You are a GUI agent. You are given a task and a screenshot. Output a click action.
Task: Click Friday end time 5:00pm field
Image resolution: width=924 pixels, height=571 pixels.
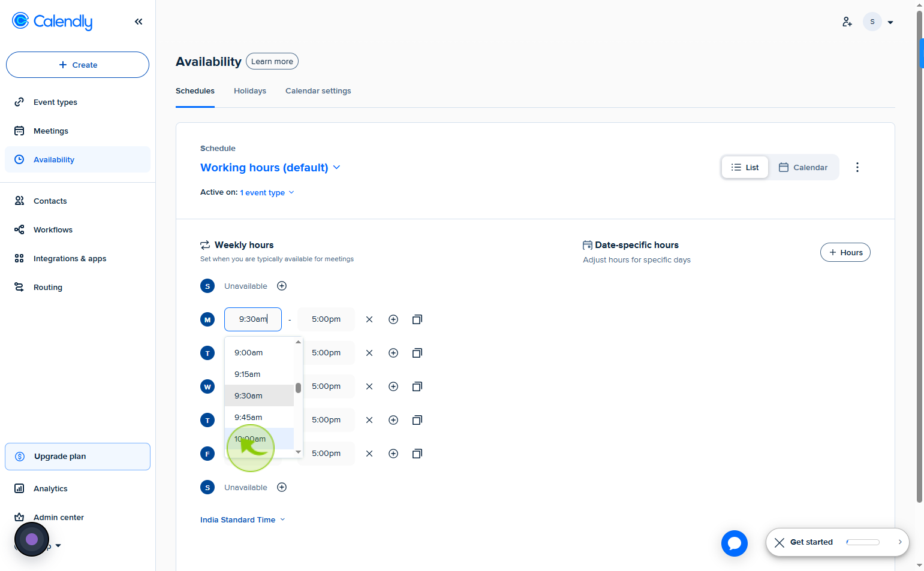326,454
